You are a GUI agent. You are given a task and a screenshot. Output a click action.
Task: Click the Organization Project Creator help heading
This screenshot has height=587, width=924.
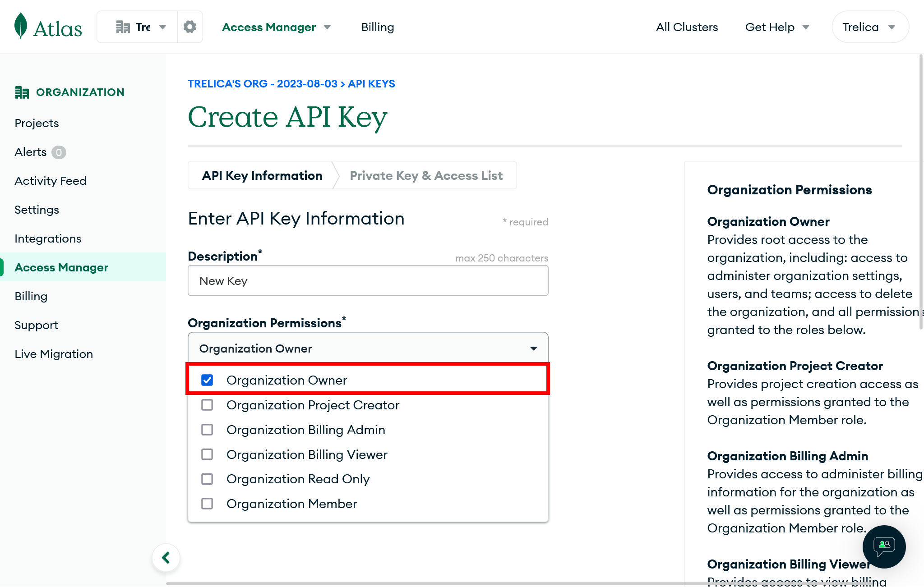point(795,366)
